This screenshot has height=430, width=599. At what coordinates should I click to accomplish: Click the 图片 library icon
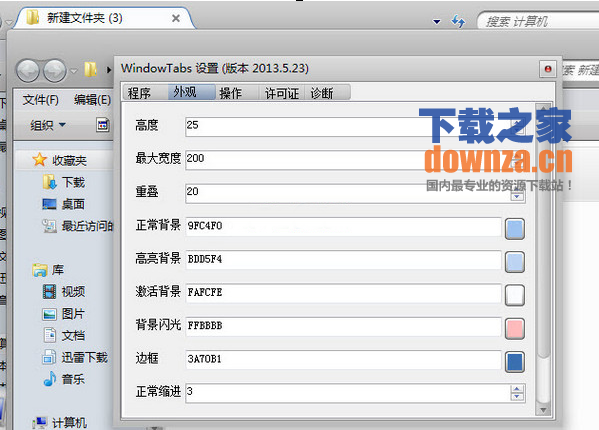(50, 314)
